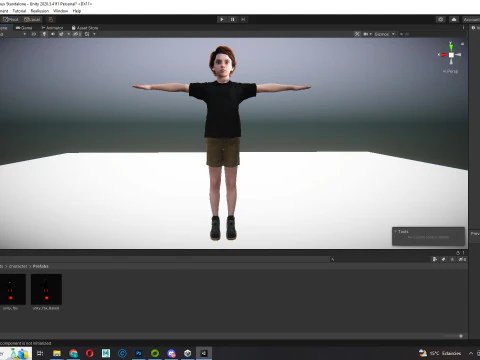Click the Pause button in the toolbar
The width and height of the screenshot is (480, 360).
pos(233,19)
